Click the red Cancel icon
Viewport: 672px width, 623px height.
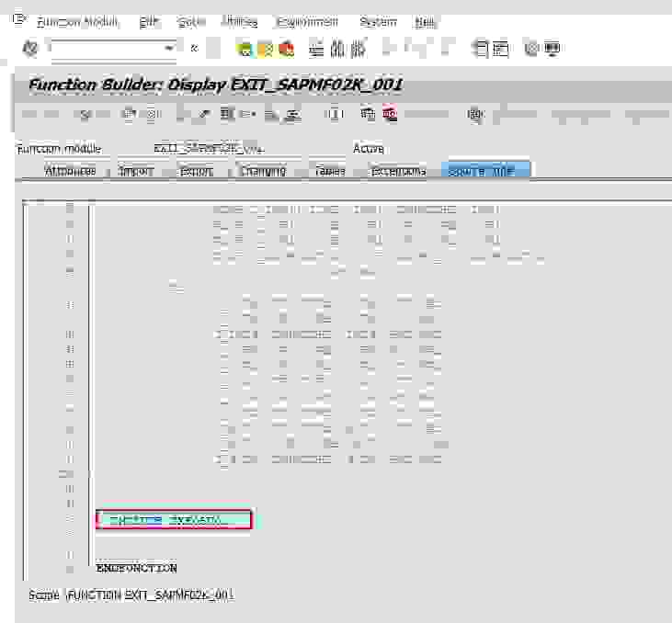point(286,50)
